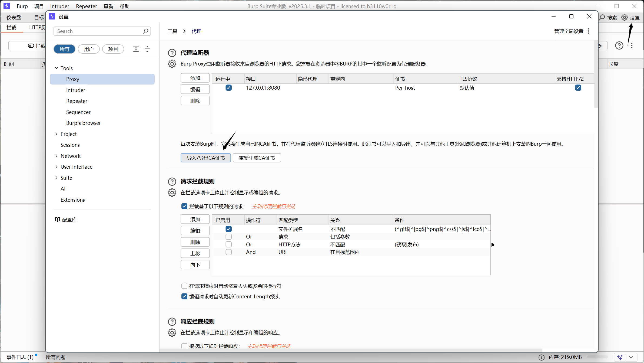
Task: Select Burp's browser in settings tree
Action: pos(83,123)
